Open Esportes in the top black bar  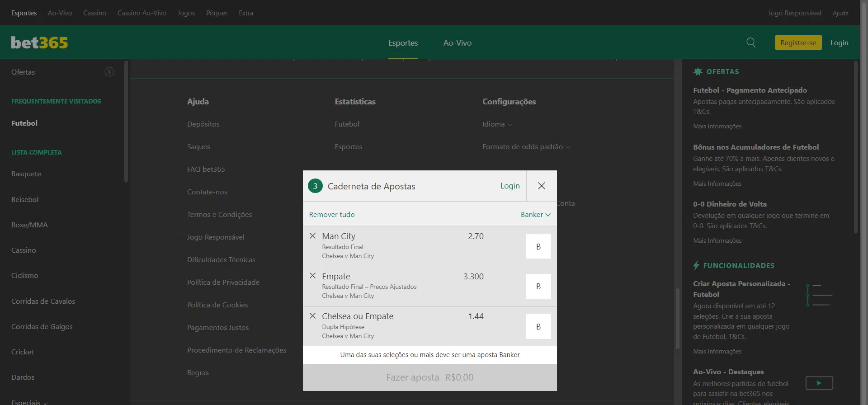click(24, 13)
